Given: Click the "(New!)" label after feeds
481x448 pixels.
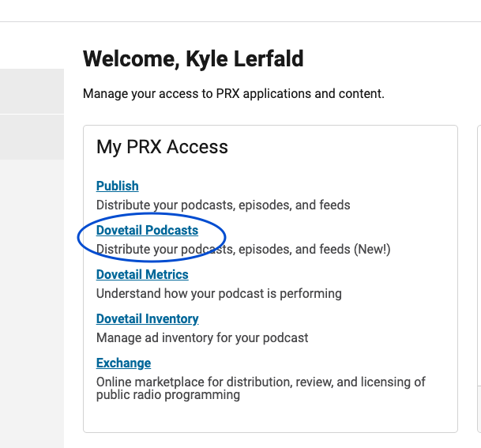Looking at the screenshot, I should click(x=372, y=249).
